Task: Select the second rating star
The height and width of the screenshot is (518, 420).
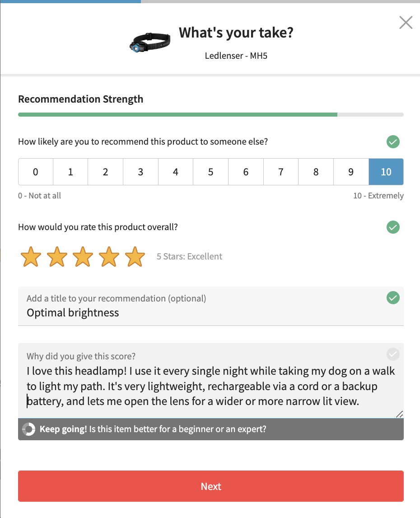Action: coord(57,257)
